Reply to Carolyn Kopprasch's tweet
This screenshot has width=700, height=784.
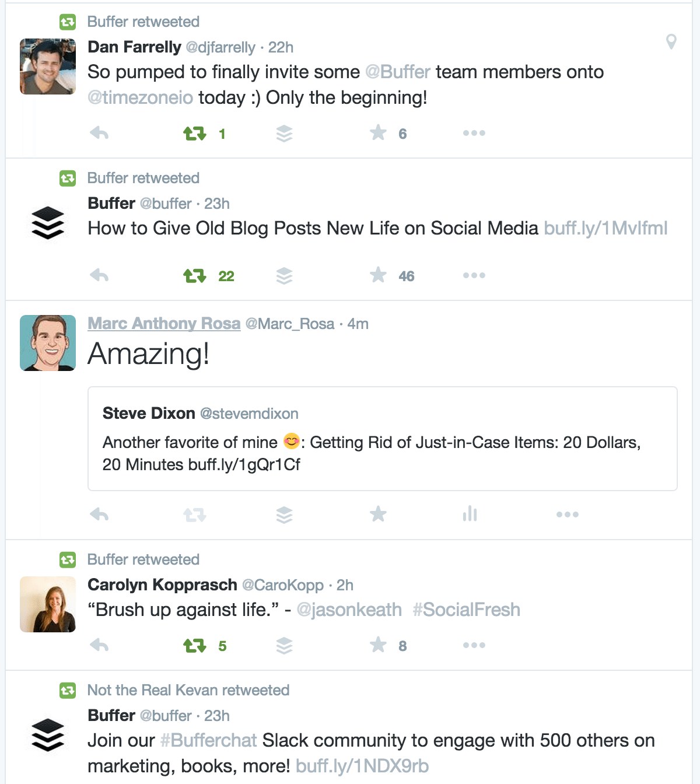(x=99, y=646)
